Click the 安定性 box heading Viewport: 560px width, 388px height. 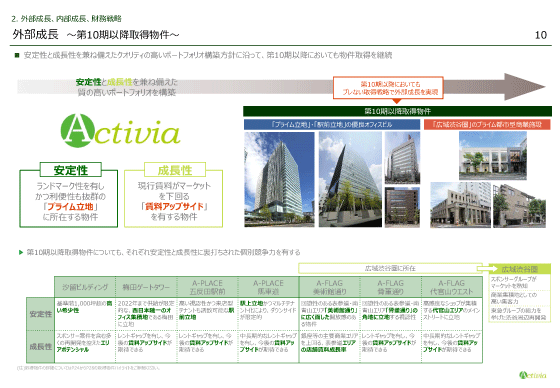point(70,170)
